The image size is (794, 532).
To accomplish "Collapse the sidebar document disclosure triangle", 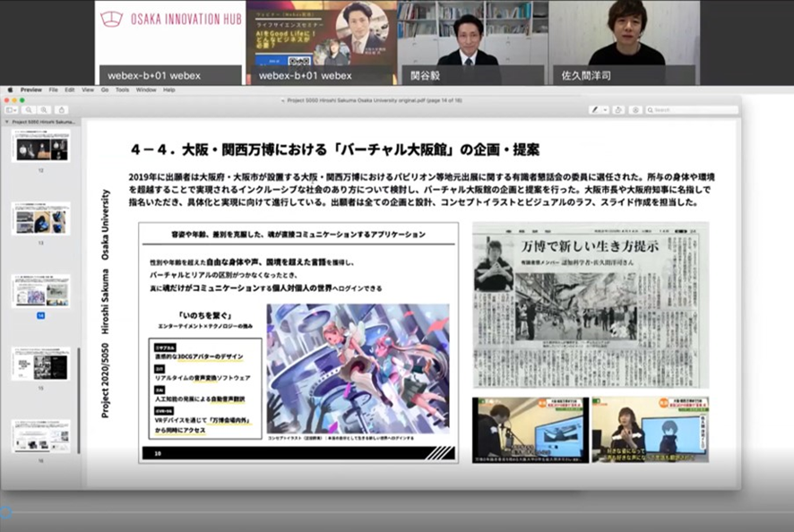I will [x=7, y=121].
